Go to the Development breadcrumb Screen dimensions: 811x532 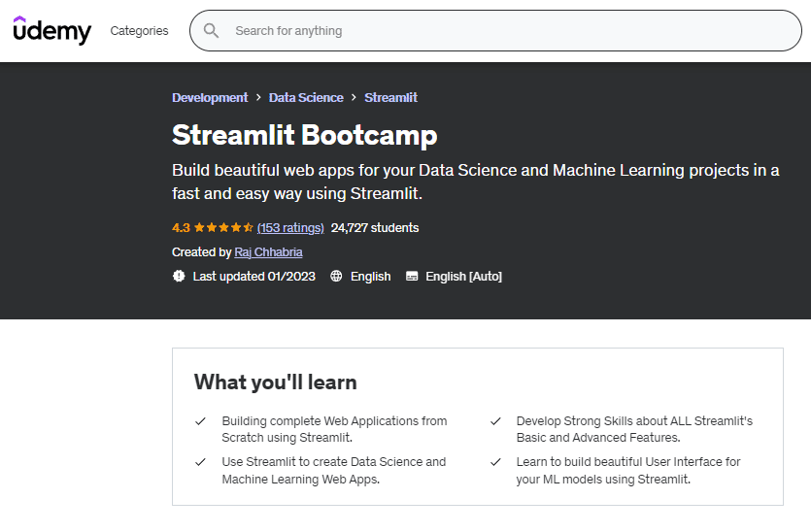pyautogui.click(x=210, y=98)
